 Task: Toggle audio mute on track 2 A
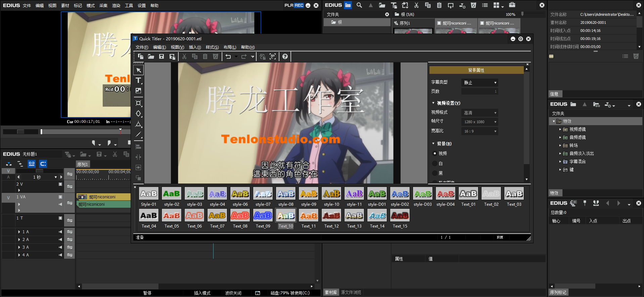[x=60, y=240]
